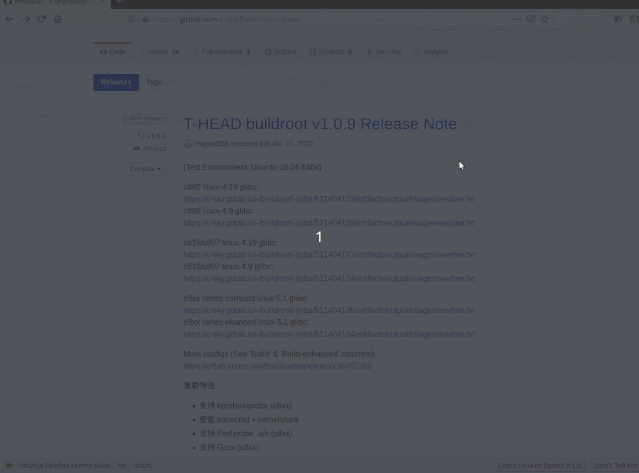Go back with the browser back arrow

click(9, 19)
